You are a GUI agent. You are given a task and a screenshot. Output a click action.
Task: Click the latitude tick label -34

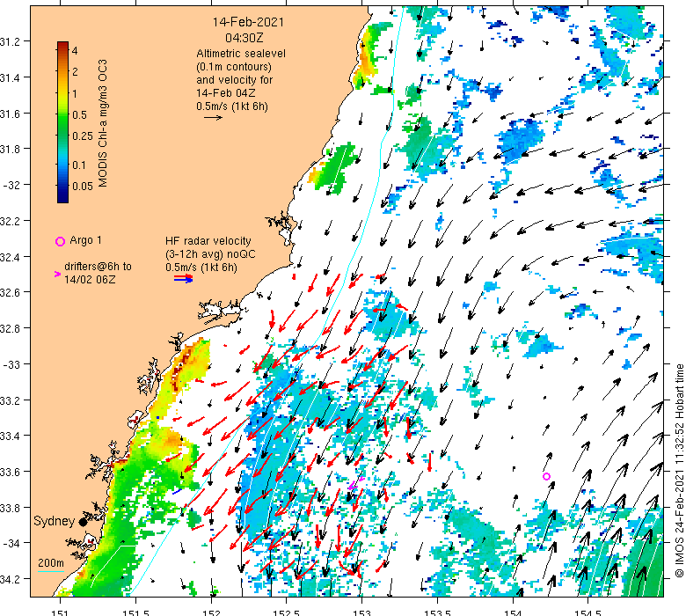tap(11, 543)
